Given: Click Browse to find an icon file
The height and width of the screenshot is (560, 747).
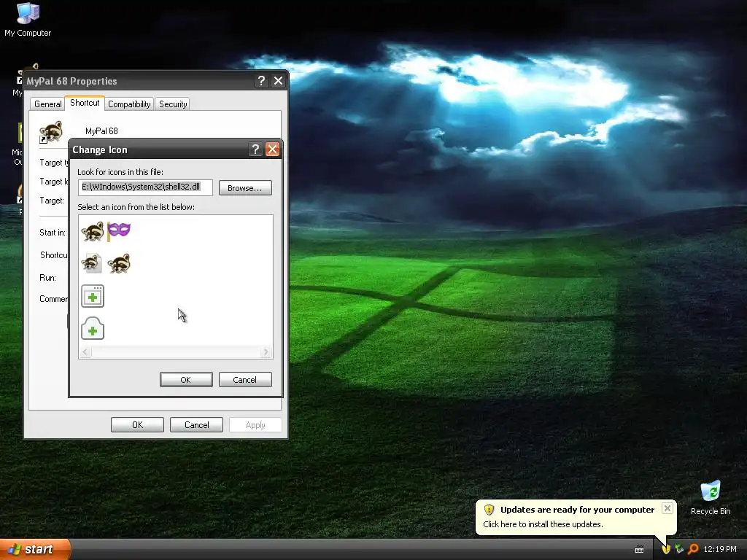Looking at the screenshot, I should click(x=245, y=188).
